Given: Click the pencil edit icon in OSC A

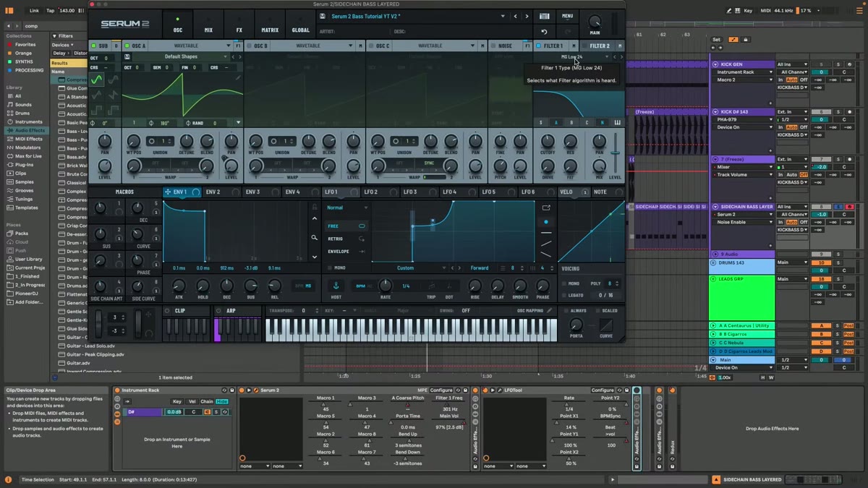Looking at the screenshot, I should click(238, 78).
